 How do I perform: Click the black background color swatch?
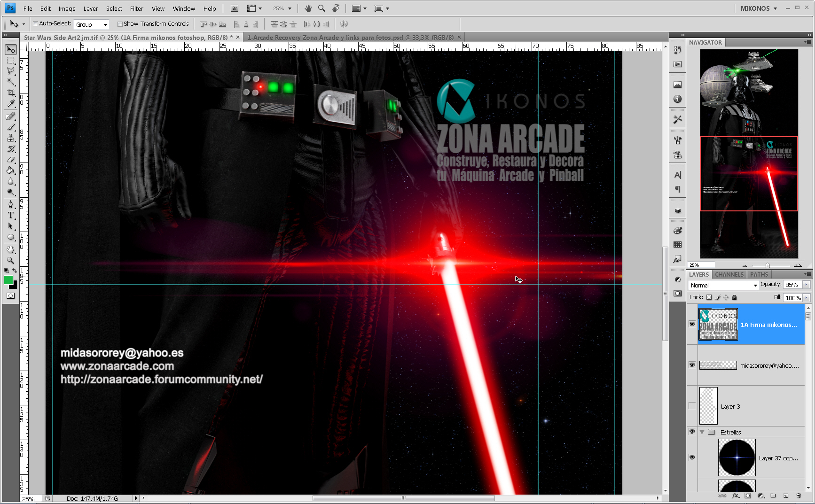15,286
